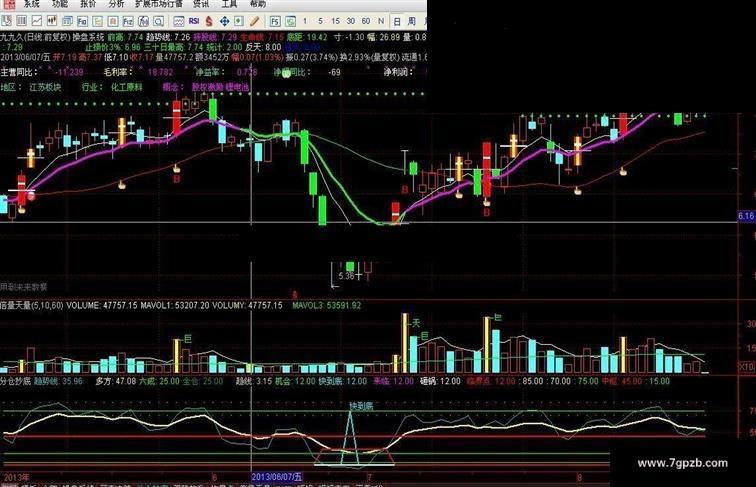Click the 化工原料 industry label
This screenshot has width=756, height=487.
tap(127, 87)
